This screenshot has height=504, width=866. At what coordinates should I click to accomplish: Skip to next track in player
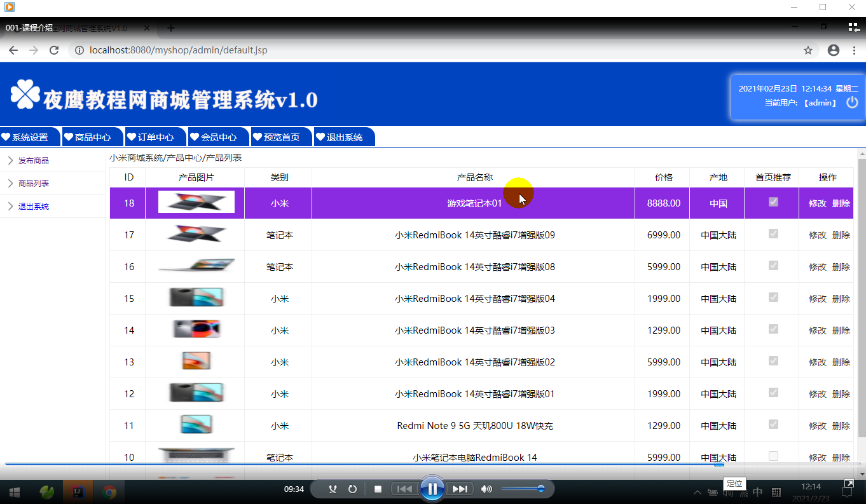coord(460,489)
